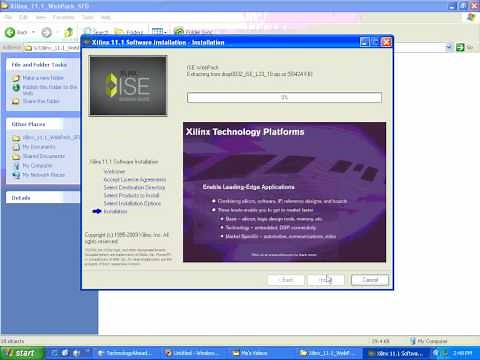
Task: Click the first Quick Launch icon in the taskbar
Action: tap(55, 353)
